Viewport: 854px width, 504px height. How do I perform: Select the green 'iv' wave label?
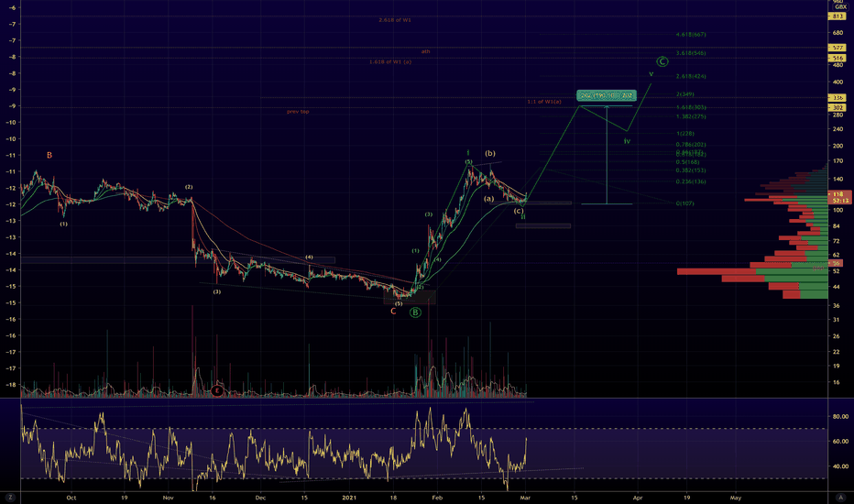click(x=627, y=141)
